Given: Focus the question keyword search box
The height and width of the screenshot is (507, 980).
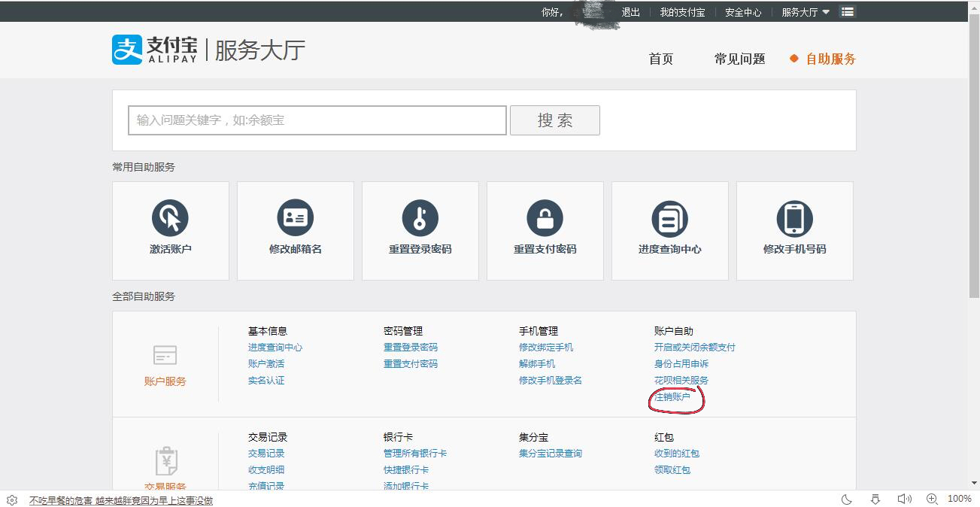Looking at the screenshot, I should pyautogui.click(x=317, y=120).
